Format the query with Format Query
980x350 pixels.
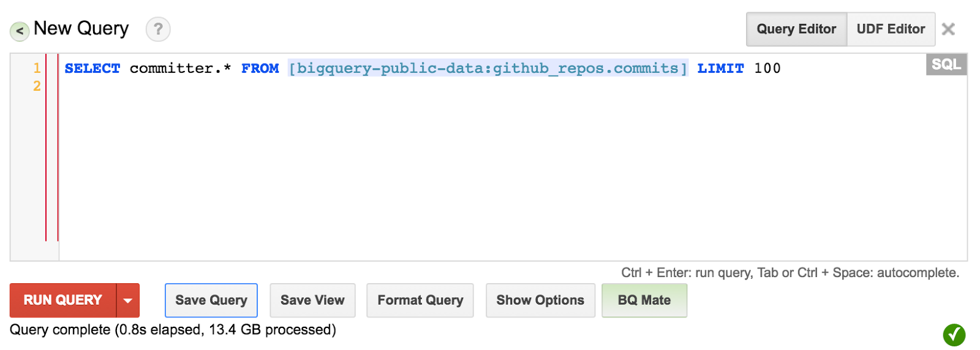click(x=420, y=300)
